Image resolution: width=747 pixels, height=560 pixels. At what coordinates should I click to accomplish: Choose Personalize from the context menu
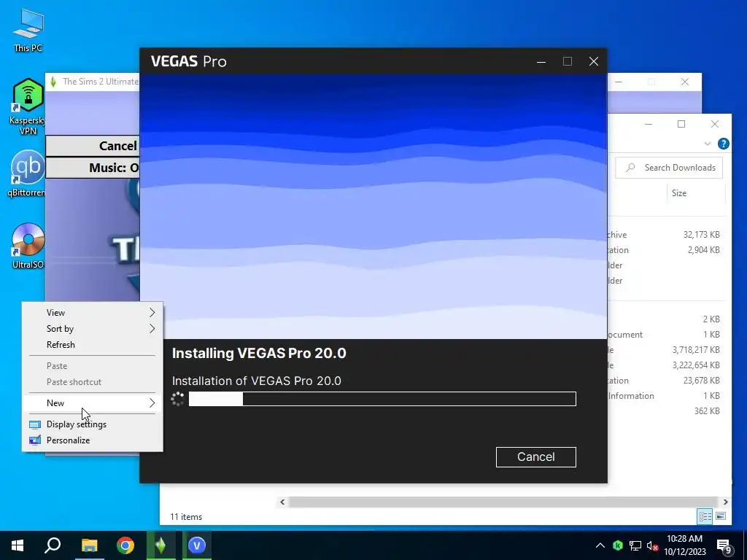93,440
